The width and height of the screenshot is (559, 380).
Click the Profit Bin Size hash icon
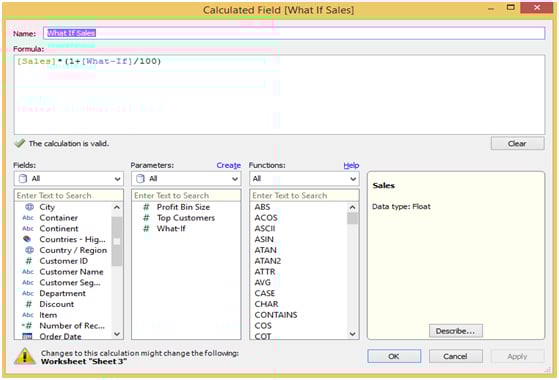[x=146, y=207]
